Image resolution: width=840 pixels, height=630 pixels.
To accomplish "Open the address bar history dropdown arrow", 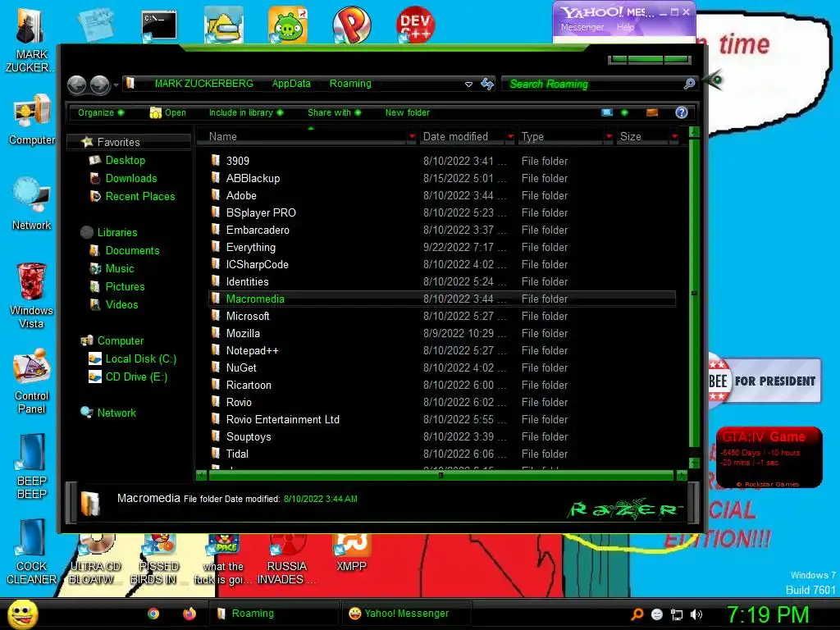I will (468, 84).
